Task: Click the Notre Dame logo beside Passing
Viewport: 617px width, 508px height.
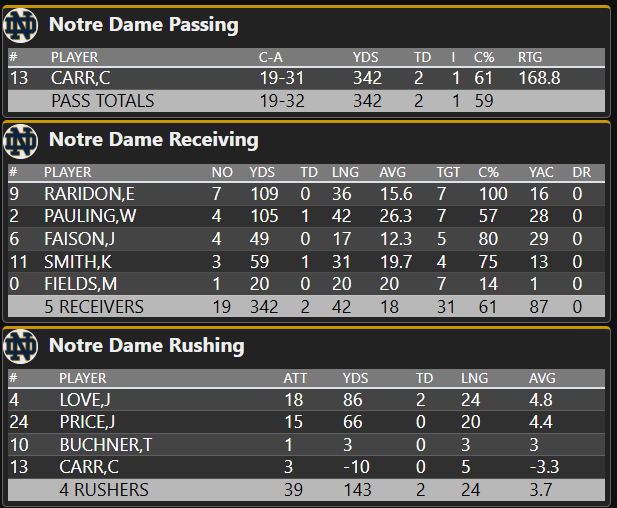Action: [x=21, y=25]
